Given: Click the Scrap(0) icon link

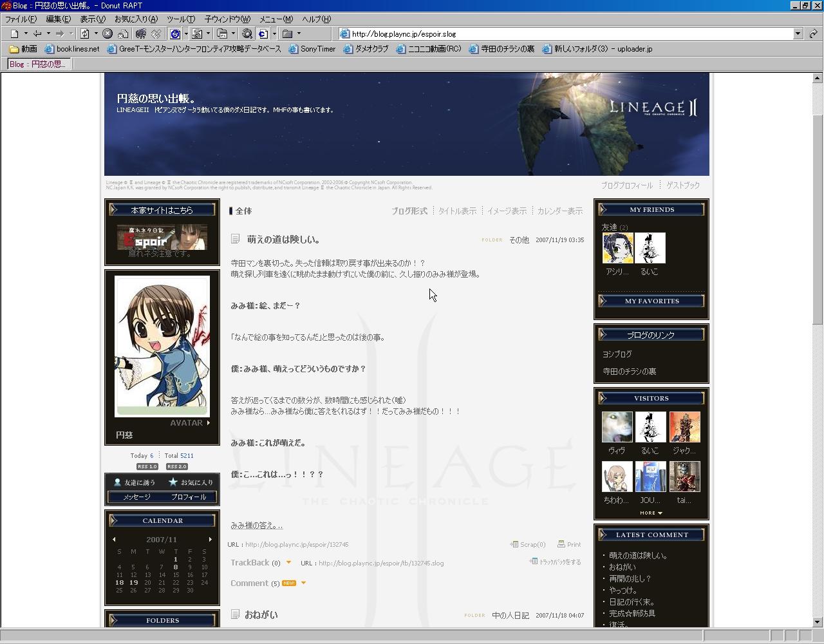Looking at the screenshot, I should pos(528,544).
